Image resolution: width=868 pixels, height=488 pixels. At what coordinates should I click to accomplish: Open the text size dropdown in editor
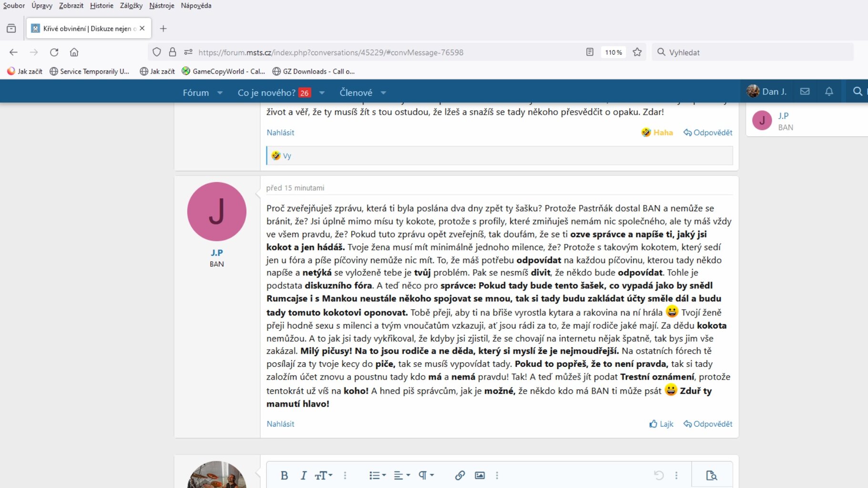point(323,475)
